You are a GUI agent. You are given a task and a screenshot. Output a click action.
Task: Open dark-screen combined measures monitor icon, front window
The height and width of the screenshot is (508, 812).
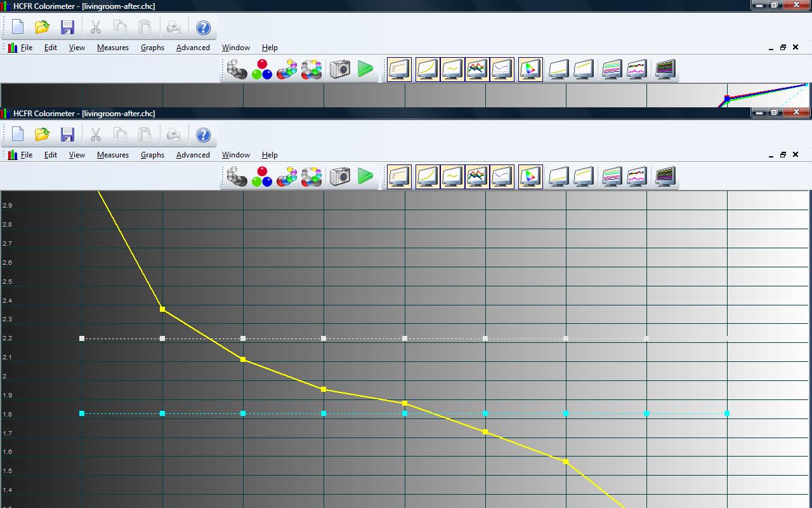pos(665,177)
